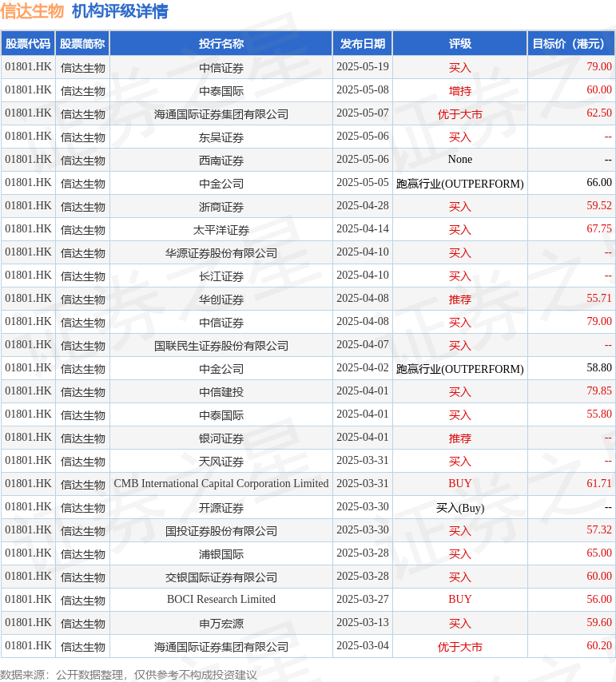Click date 2025-05-08
The image size is (616, 682).
point(363,90)
